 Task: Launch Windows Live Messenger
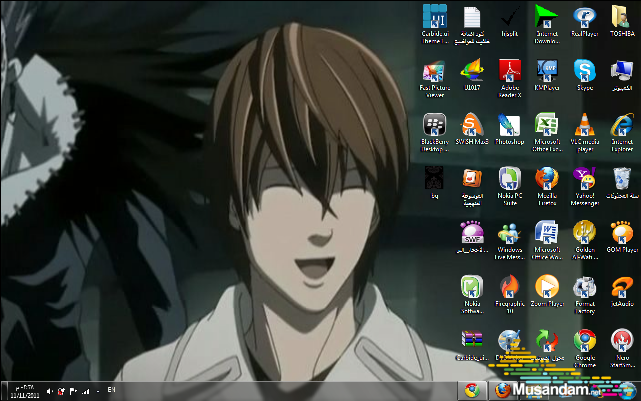click(510, 241)
